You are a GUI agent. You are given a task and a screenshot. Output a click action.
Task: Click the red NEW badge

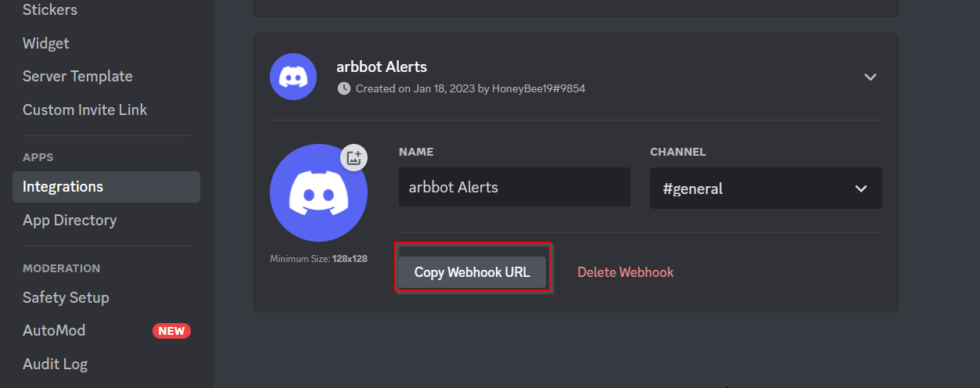[171, 331]
